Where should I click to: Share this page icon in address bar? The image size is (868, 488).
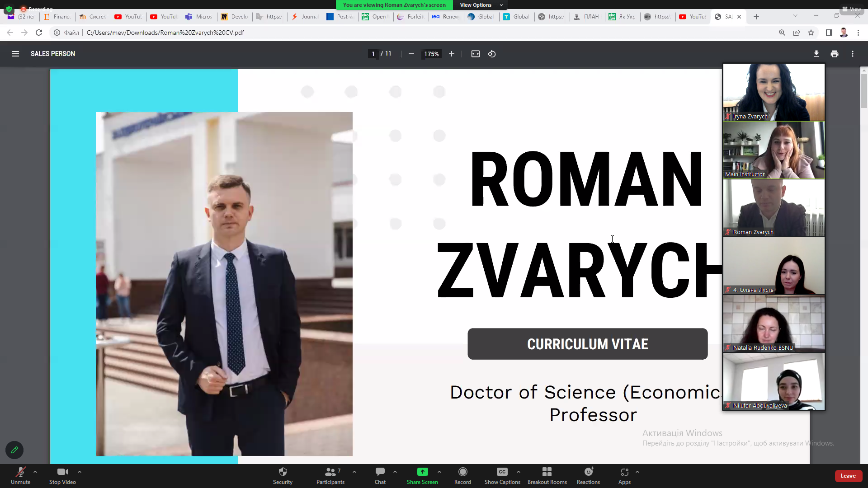797,33
